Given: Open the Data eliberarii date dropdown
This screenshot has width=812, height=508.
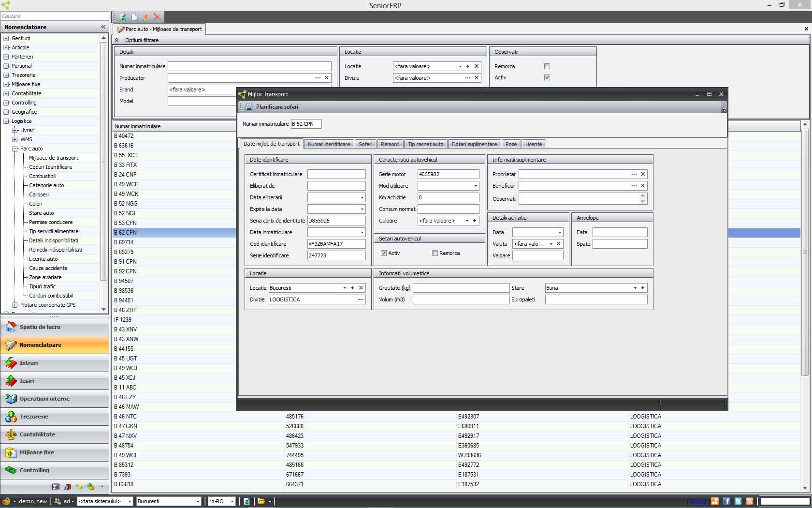Looking at the screenshot, I should click(362, 197).
